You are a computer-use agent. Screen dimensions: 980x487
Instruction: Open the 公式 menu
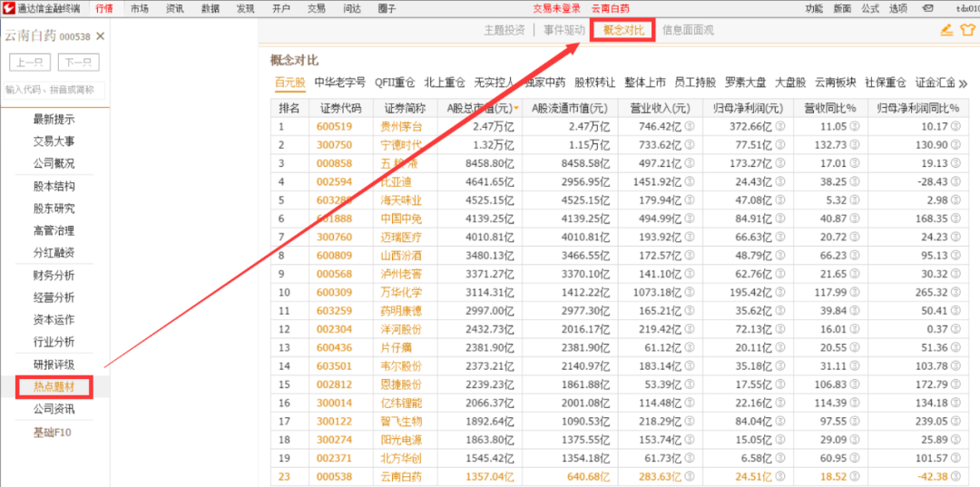870,9
